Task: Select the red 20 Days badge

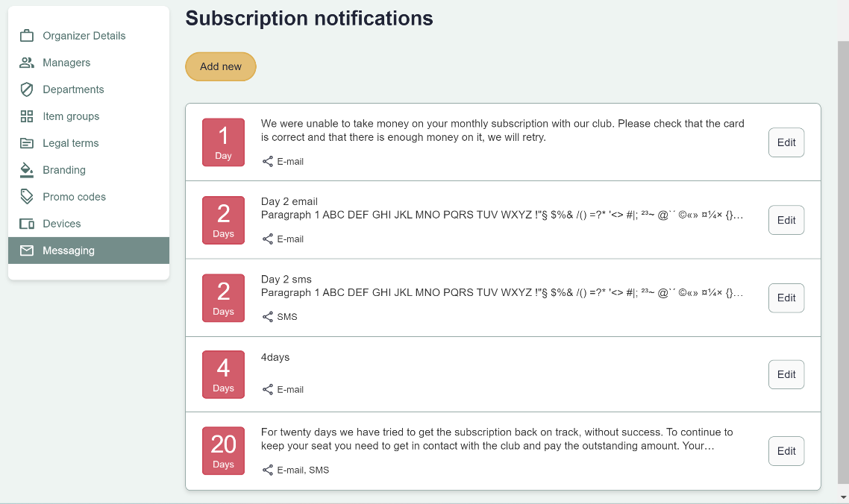Action: 223,451
